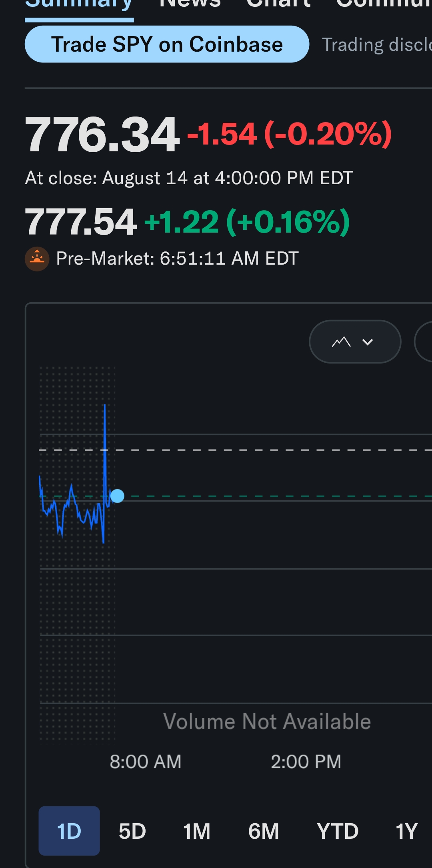Click the blue current price dot

coord(117,496)
